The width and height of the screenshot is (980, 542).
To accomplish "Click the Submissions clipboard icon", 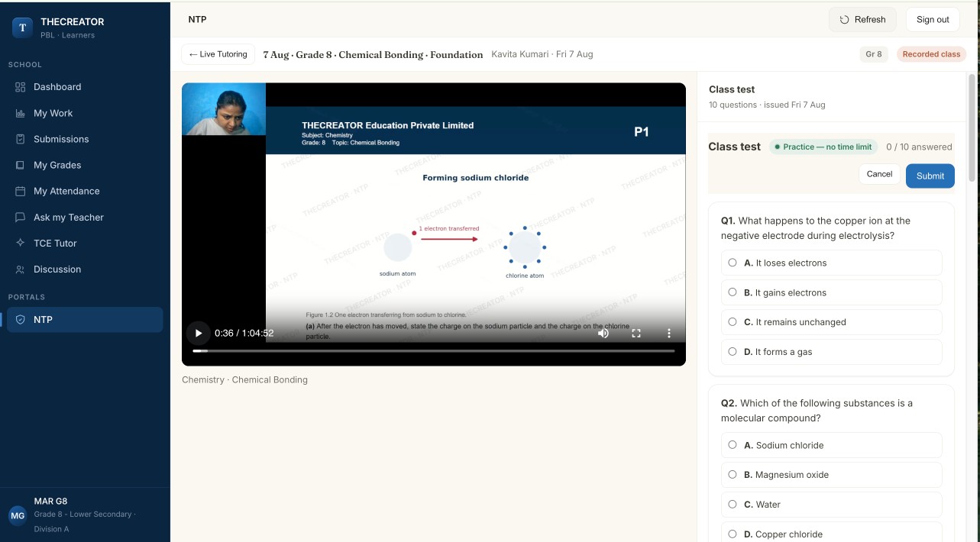I will click(x=21, y=139).
